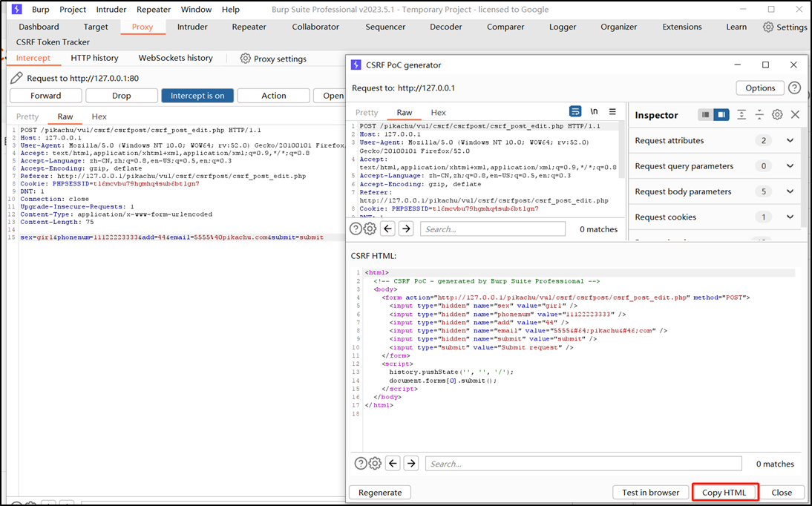
Task: Open Proxy settings gear
Action: 246,59
